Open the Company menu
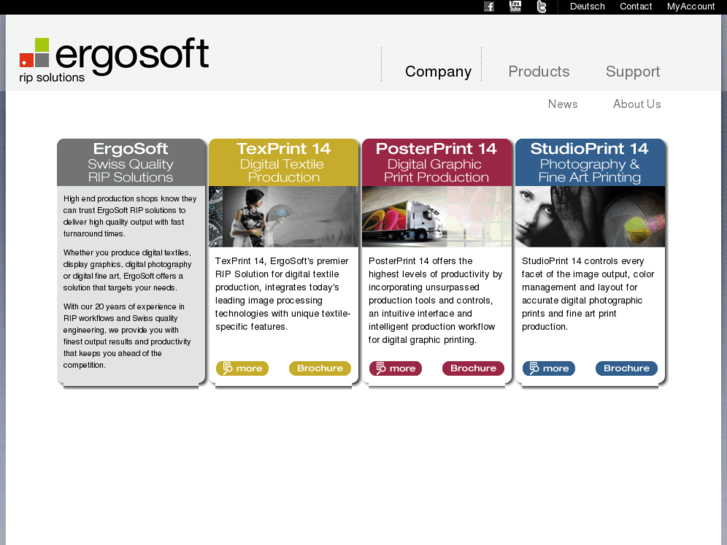This screenshot has width=727, height=545. point(438,71)
